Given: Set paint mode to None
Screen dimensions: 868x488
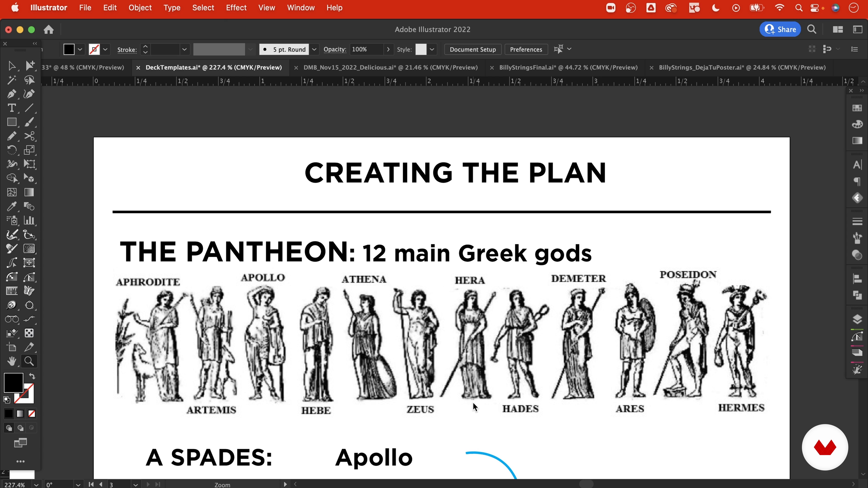Looking at the screenshot, I should 32,414.
